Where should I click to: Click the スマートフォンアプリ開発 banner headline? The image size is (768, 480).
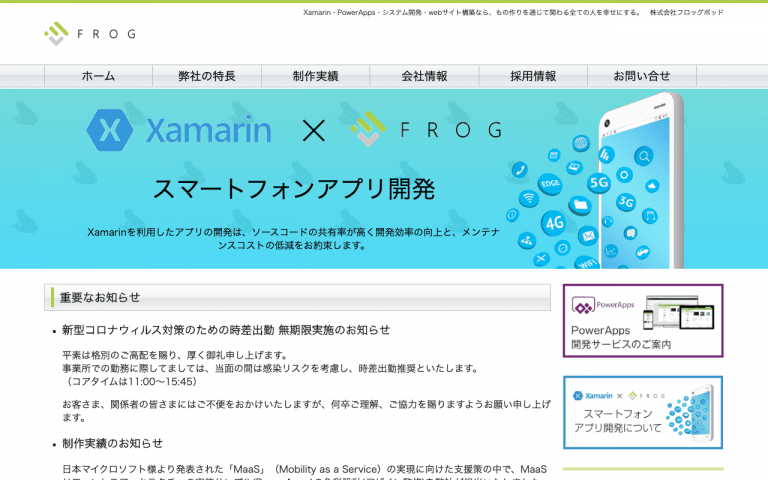(294, 189)
